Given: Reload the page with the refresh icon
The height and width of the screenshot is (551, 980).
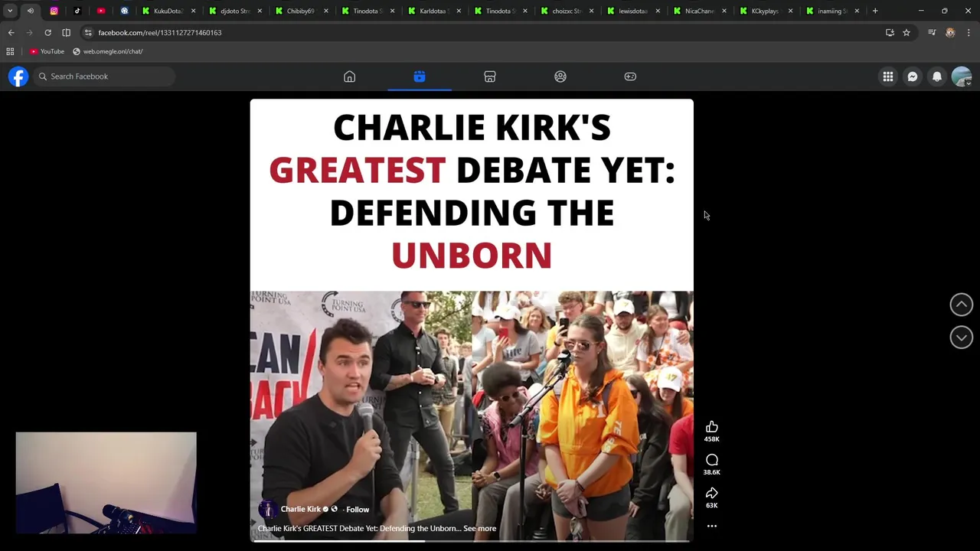Looking at the screenshot, I should (x=47, y=33).
